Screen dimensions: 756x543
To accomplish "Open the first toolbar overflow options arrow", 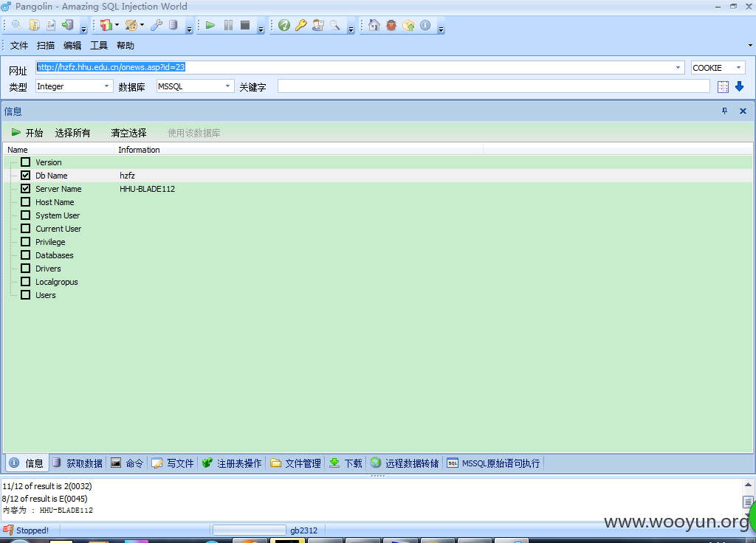I will 83,30.
